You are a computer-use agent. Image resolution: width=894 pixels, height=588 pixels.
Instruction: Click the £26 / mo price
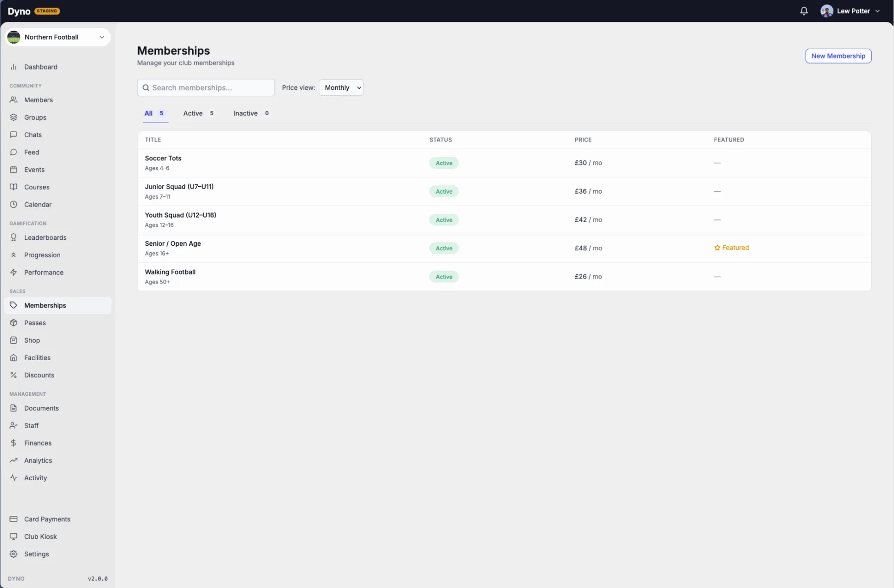point(588,277)
